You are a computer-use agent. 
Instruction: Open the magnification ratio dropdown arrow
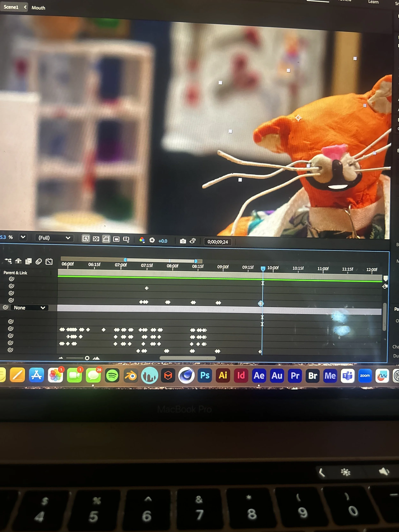[23, 237]
